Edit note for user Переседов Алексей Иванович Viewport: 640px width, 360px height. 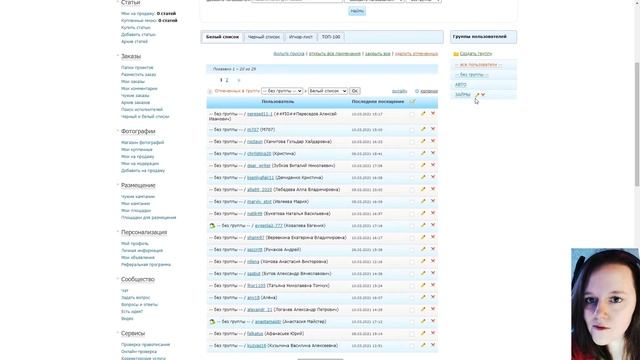(x=423, y=113)
